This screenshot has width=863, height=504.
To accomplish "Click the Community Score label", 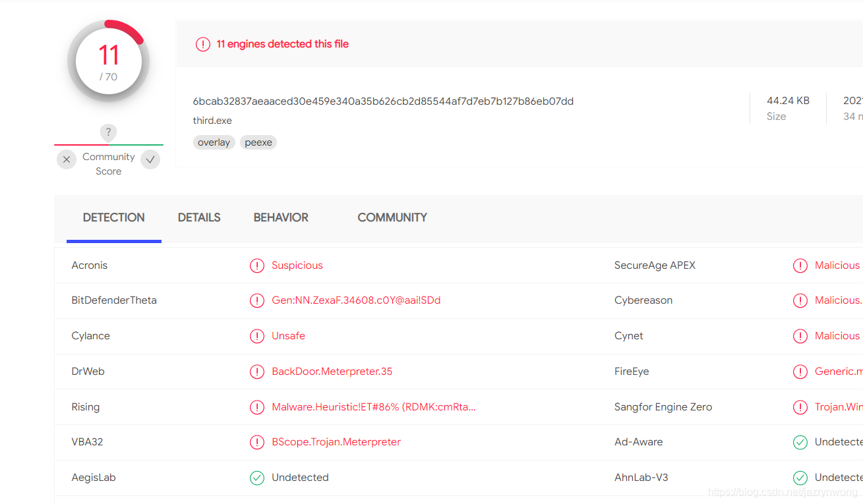I will [x=109, y=164].
